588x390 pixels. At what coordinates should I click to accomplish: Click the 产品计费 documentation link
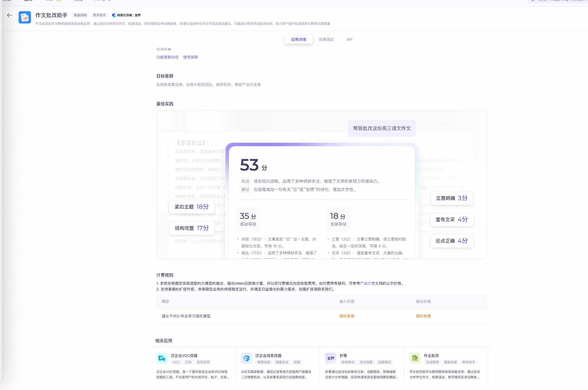pyautogui.click(x=367, y=283)
